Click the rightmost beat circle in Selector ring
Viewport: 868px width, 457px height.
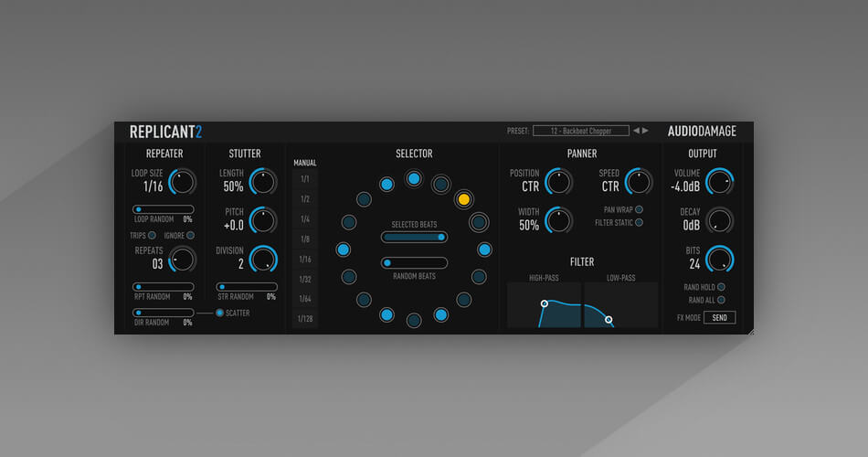click(x=484, y=250)
